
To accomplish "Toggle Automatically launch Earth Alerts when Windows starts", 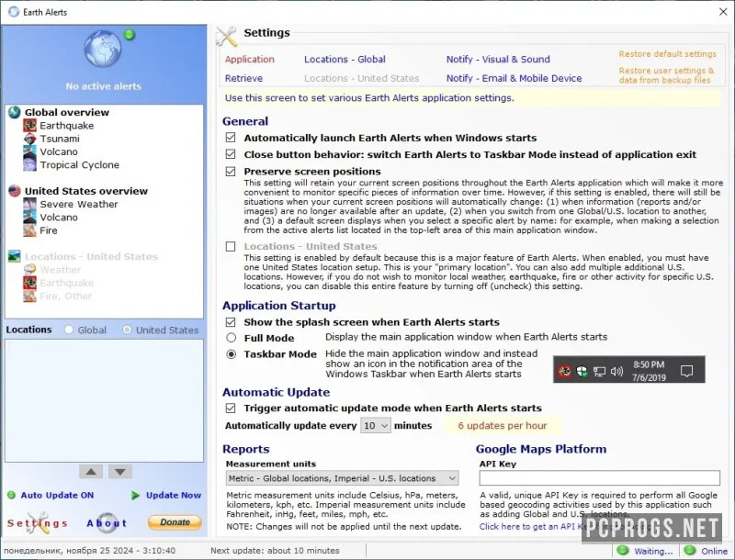I will tap(231, 138).
